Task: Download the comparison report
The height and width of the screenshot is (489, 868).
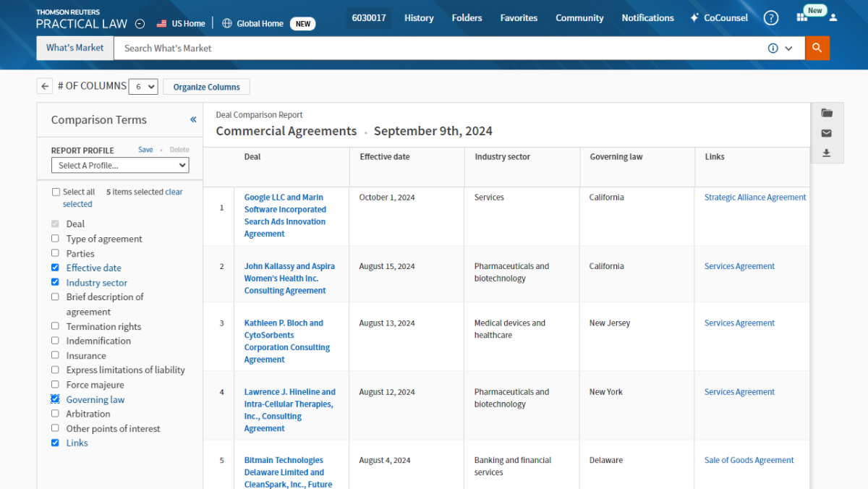Action: click(x=827, y=153)
